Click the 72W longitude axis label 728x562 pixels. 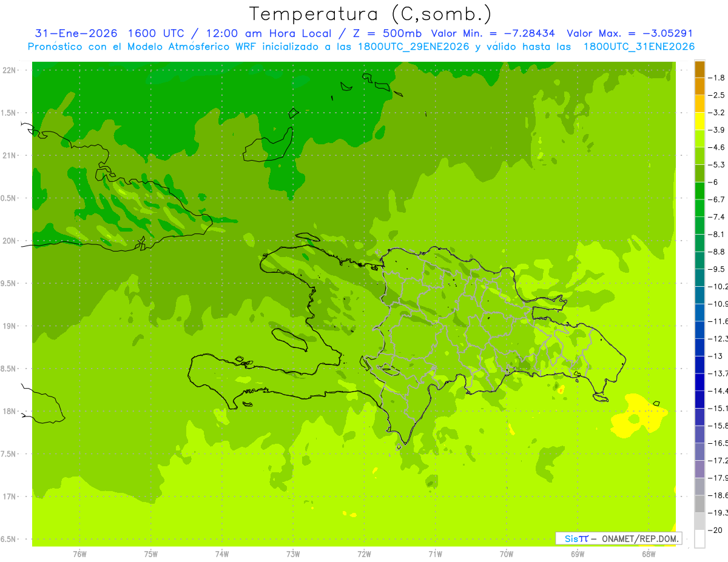364,554
